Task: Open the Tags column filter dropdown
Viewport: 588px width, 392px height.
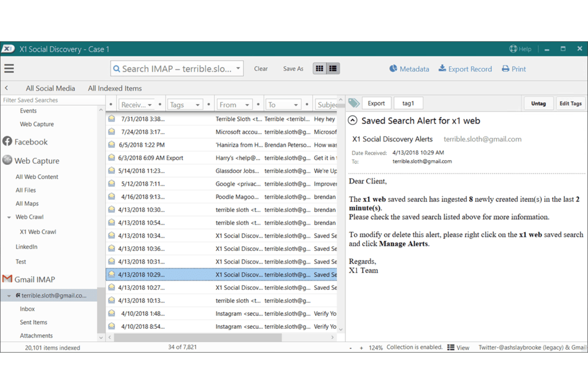Action: [197, 105]
